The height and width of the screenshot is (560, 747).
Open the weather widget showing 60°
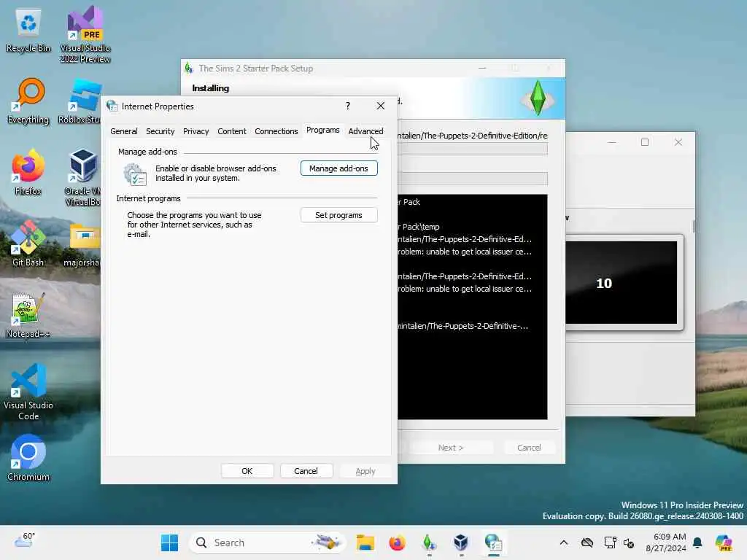(24, 541)
